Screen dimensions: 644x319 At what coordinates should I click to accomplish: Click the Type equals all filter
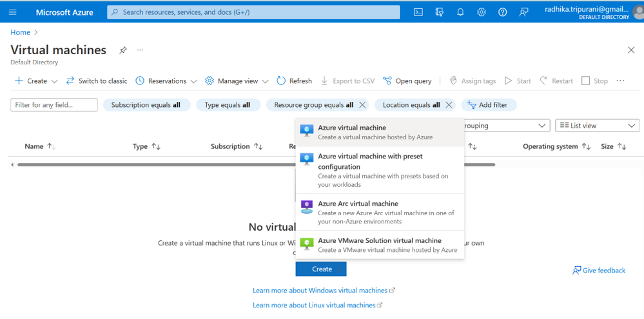pyautogui.click(x=228, y=104)
